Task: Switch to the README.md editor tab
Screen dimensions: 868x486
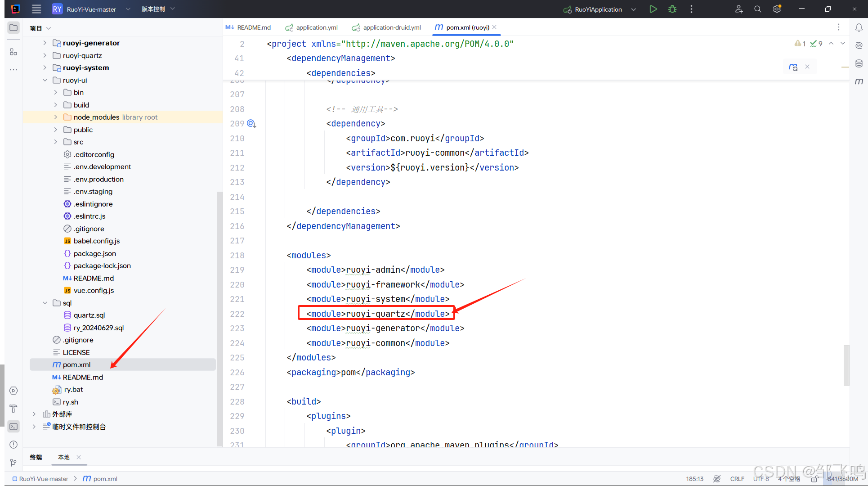Action: click(248, 27)
